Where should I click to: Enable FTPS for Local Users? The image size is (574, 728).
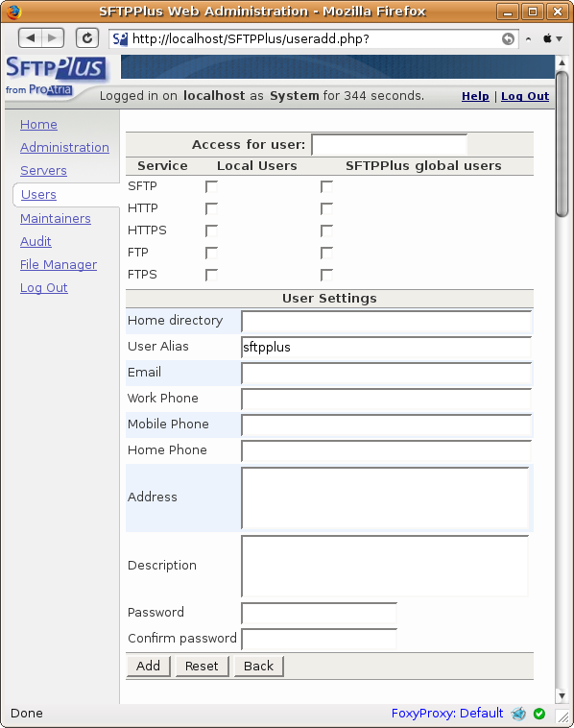click(x=211, y=275)
